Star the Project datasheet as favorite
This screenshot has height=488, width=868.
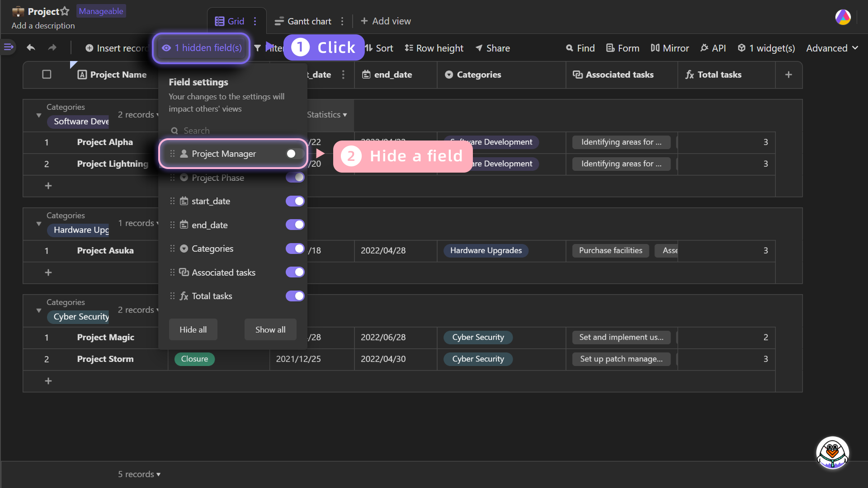pos(65,11)
